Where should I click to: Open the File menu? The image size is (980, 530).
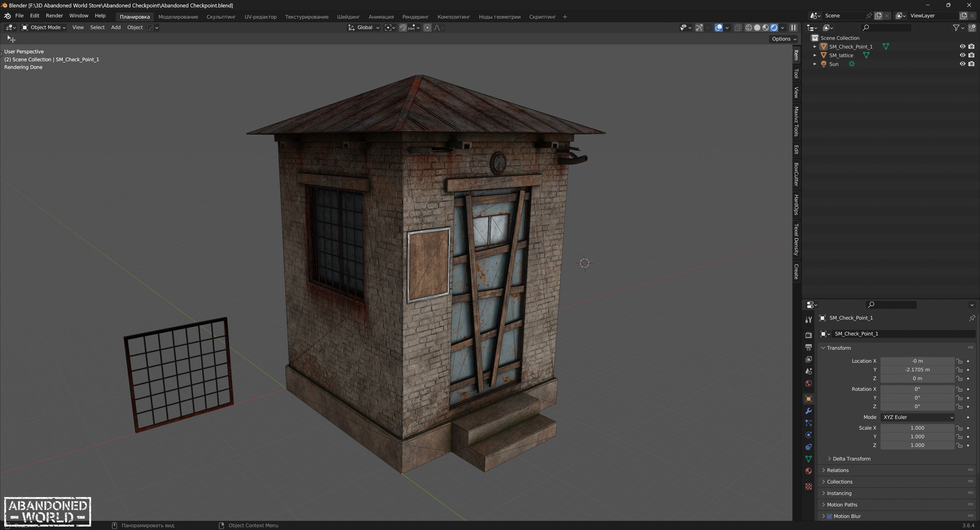(x=19, y=16)
